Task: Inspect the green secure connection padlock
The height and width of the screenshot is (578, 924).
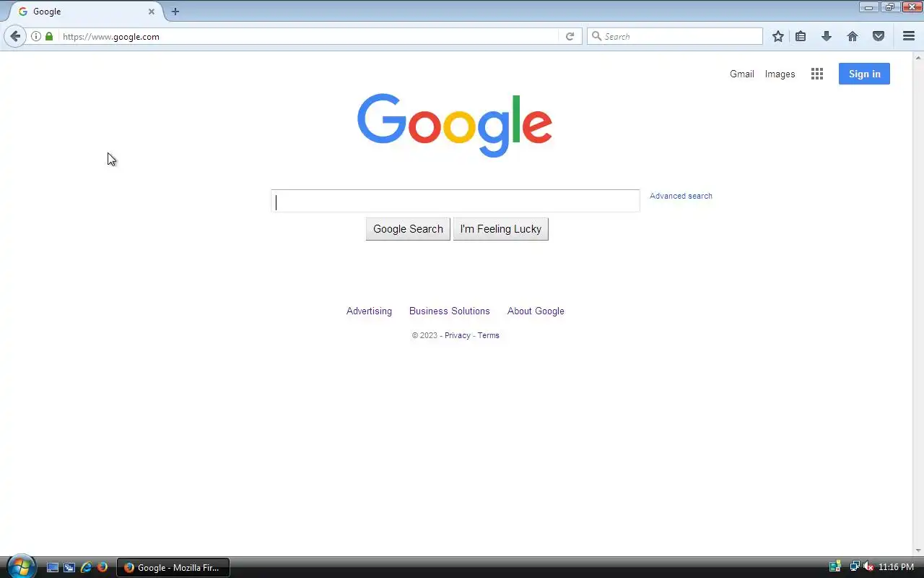Action: 49,36
